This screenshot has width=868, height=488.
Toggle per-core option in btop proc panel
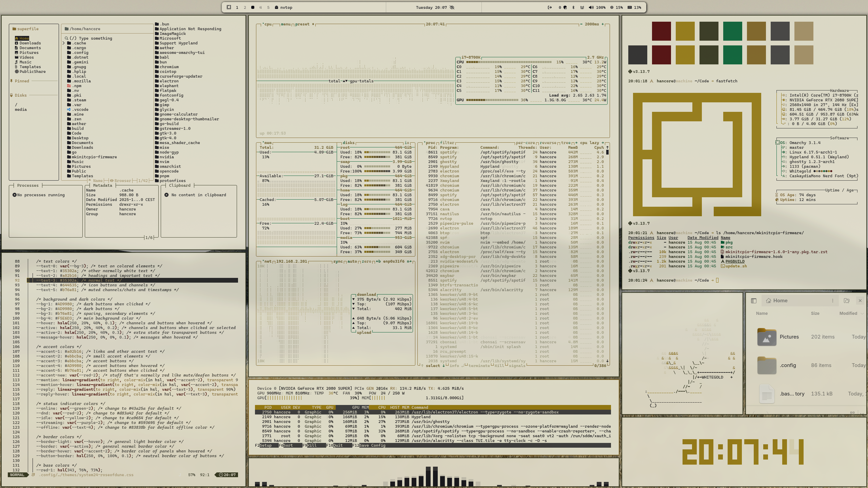pyautogui.click(x=525, y=143)
